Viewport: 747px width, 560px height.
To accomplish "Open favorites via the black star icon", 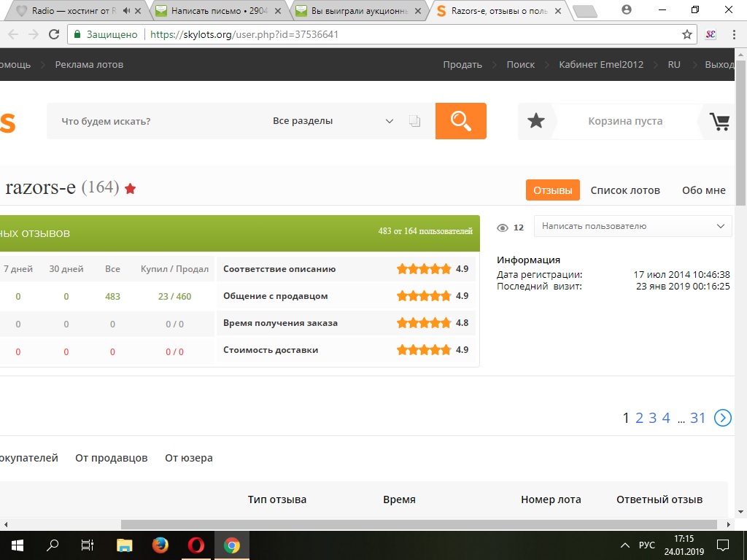I will pos(536,121).
